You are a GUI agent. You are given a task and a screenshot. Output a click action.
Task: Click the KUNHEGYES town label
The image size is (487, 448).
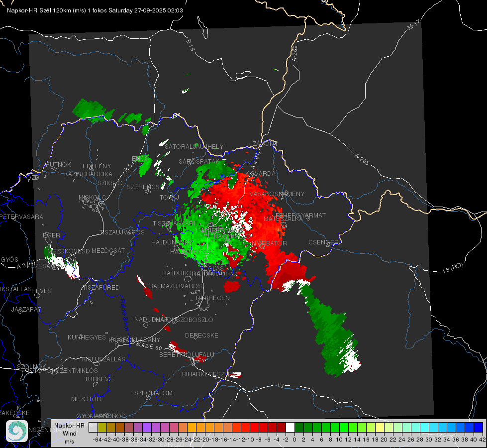pos(87,337)
